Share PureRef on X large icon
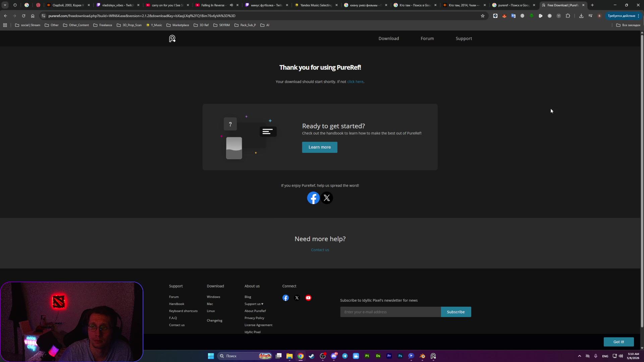 tap(327, 198)
